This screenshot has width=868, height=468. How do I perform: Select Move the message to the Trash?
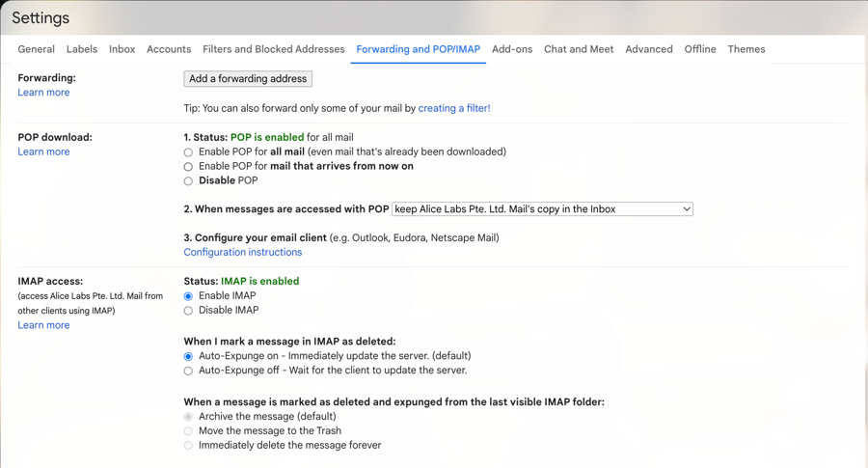188,431
